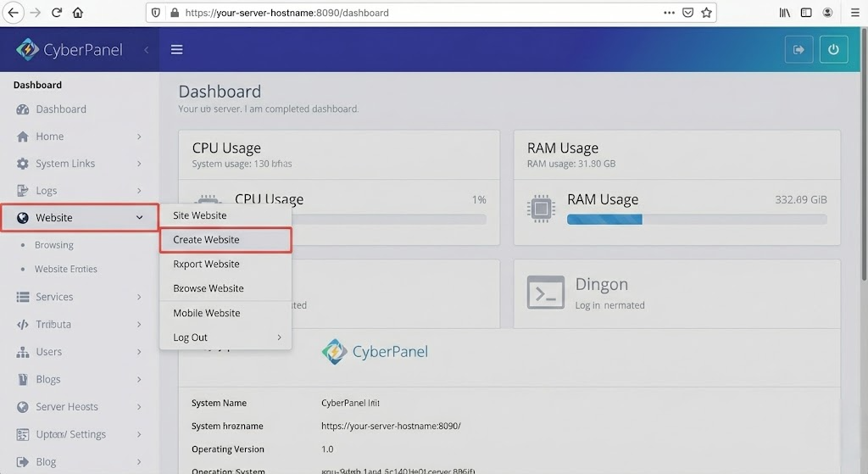The image size is (868, 474).
Task: Click the browser home icon
Action: coord(78,13)
